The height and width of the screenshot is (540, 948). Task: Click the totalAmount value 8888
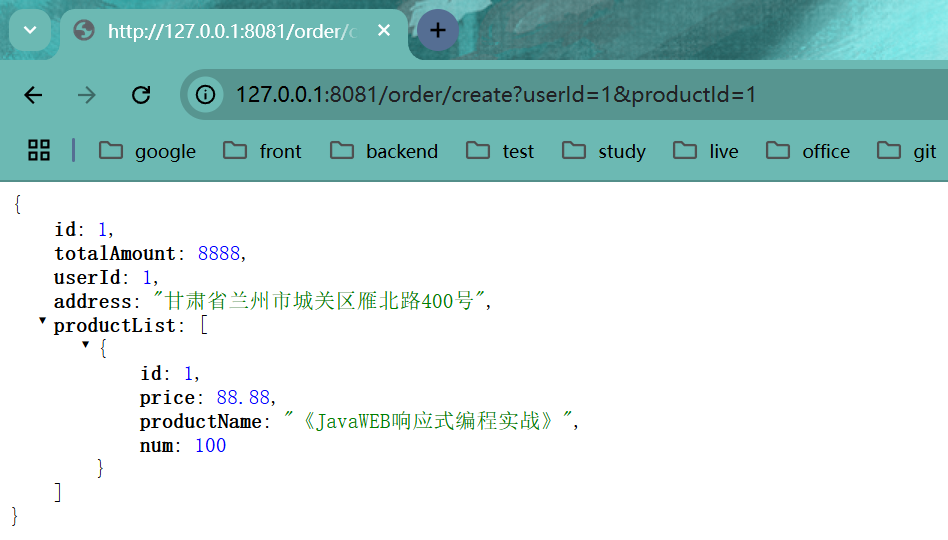(x=219, y=253)
